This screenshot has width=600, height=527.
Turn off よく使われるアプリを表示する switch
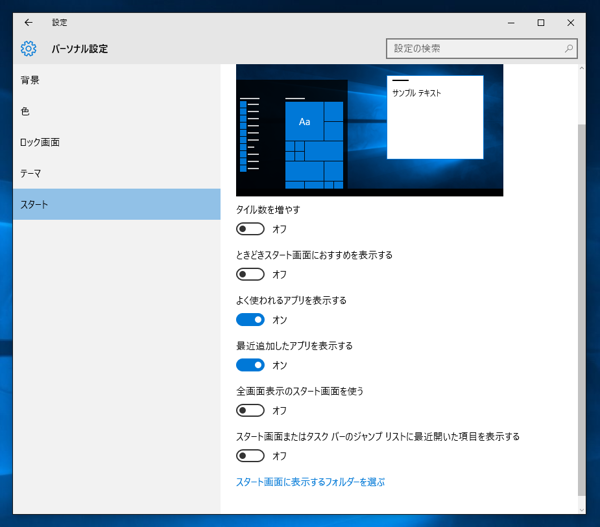[x=250, y=320]
